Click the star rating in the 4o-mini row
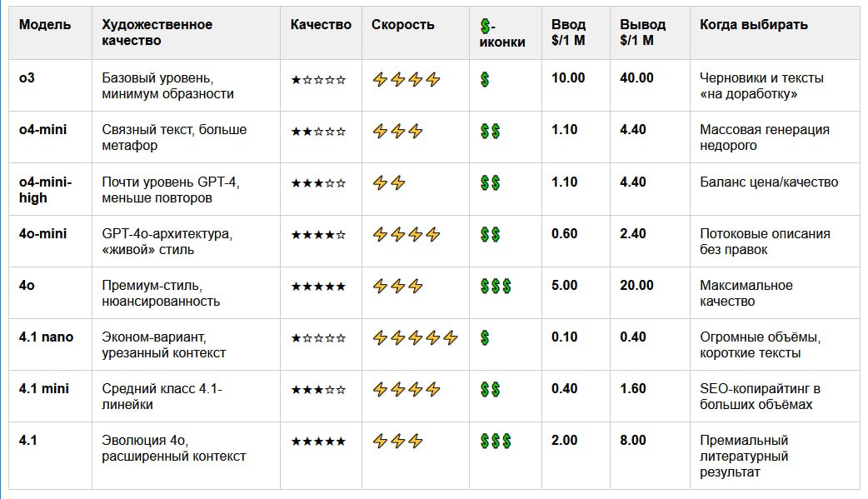This screenshot has width=868, height=499. pos(318,235)
